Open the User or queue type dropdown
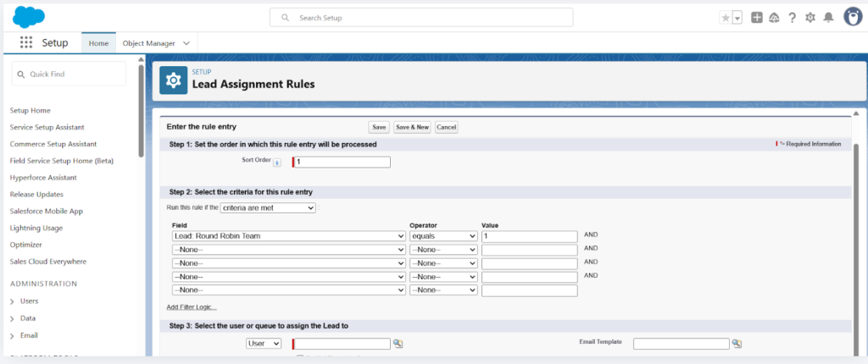This screenshot has width=868, height=364. [x=264, y=344]
